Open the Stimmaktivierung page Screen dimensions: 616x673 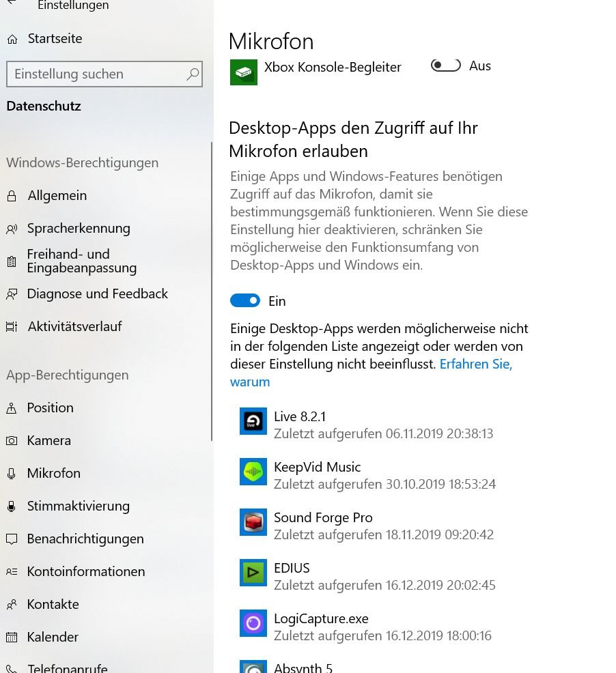[x=78, y=506]
